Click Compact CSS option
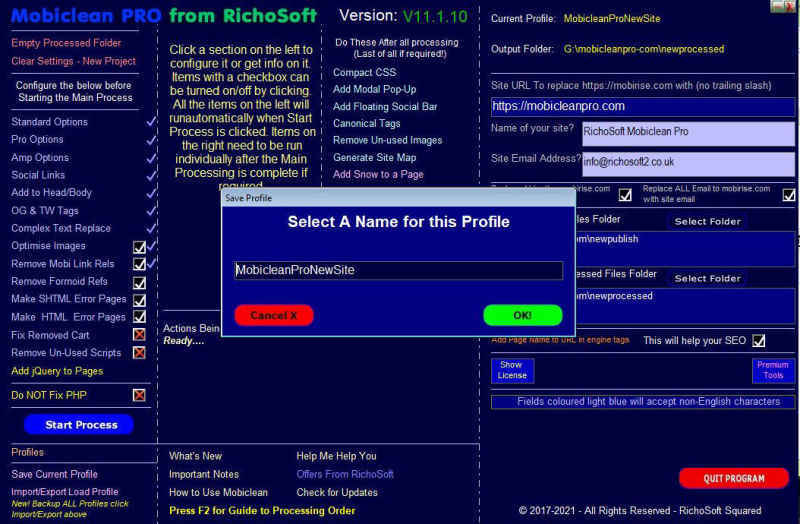The width and height of the screenshot is (800, 524). click(364, 72)
